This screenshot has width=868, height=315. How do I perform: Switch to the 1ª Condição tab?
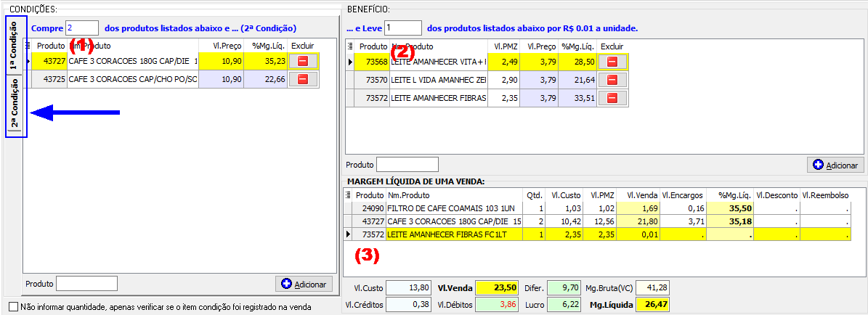tap(15, 45)
